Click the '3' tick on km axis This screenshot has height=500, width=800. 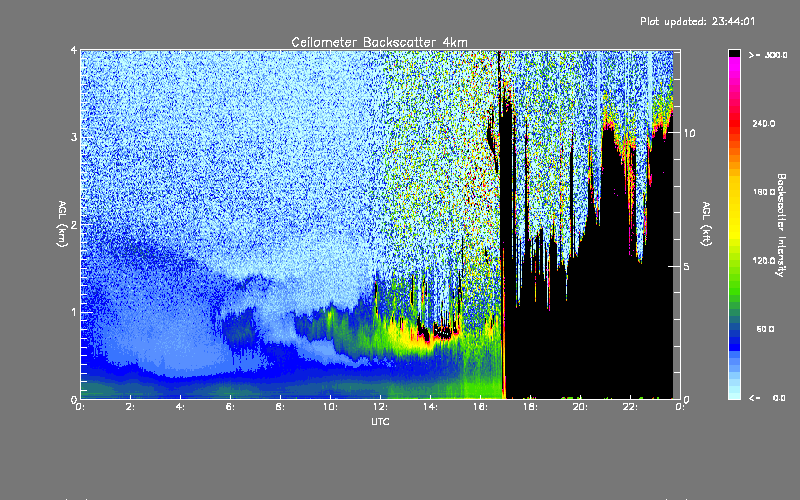(x=74, y=137)
